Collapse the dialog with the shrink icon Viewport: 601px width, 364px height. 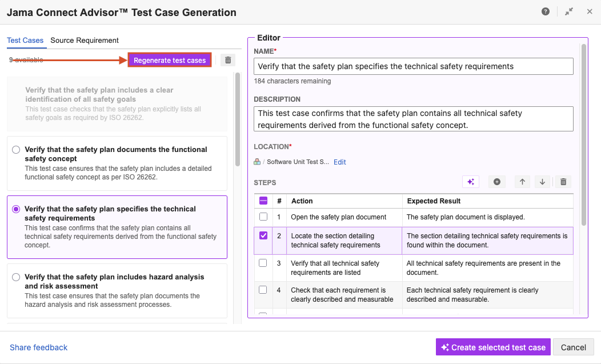click(569, 11)
